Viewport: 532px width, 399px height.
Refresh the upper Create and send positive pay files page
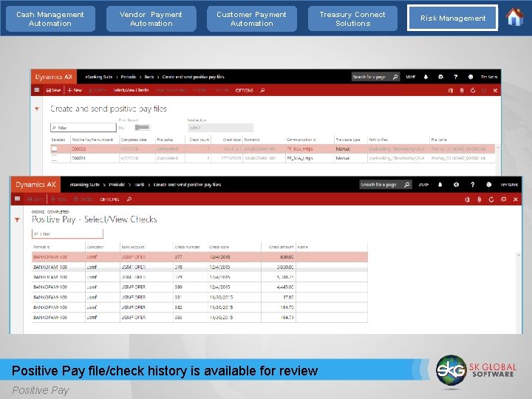coord(473,91)
